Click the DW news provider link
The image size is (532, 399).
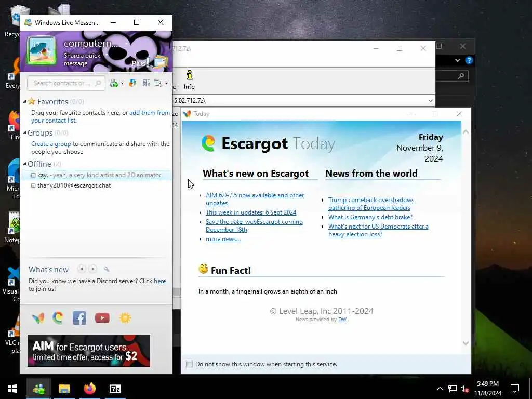point(342,320)
